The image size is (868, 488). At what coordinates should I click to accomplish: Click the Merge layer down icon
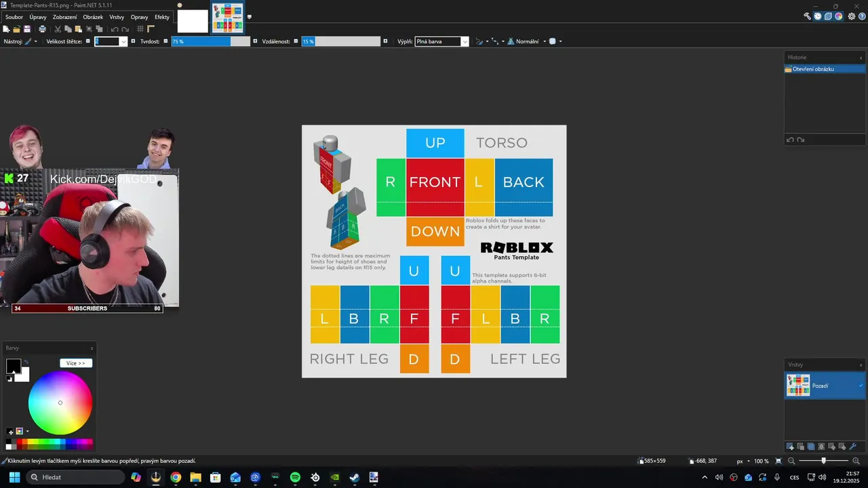[x=821, y=446]
